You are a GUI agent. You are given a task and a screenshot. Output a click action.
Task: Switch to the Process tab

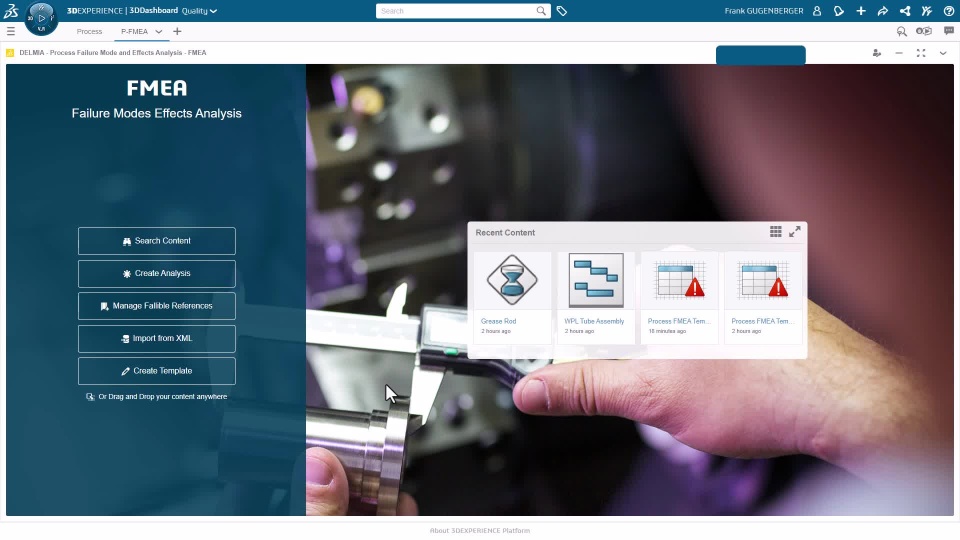click(x=89, y=31)
